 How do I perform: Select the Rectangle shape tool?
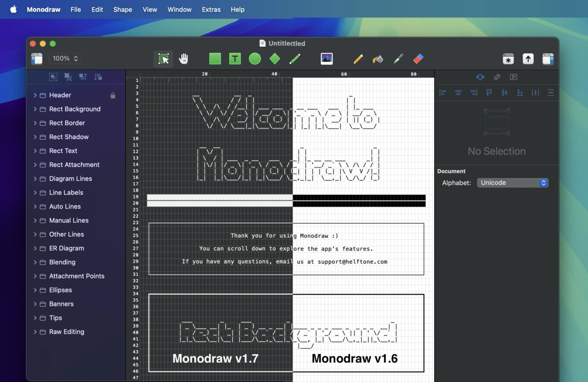tap(215, 59)
